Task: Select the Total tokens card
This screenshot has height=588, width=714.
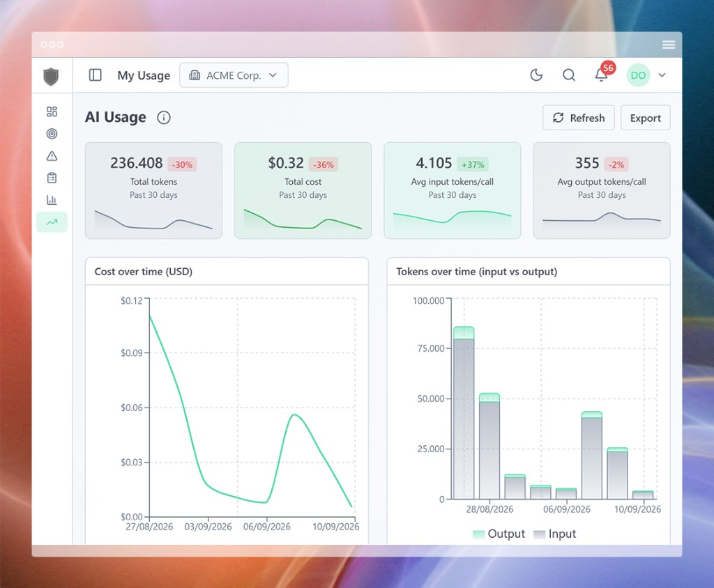Action: point(153,190)
